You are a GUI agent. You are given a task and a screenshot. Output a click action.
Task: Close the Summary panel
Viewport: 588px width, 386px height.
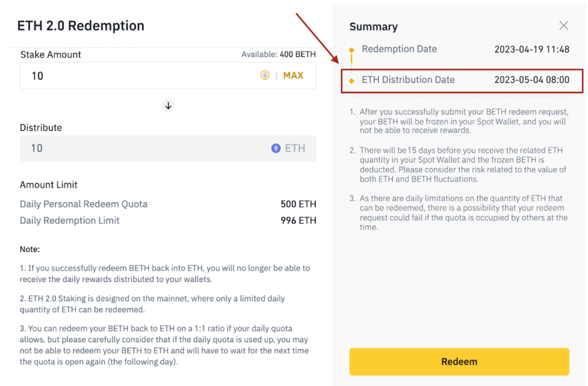pos(563,25)
